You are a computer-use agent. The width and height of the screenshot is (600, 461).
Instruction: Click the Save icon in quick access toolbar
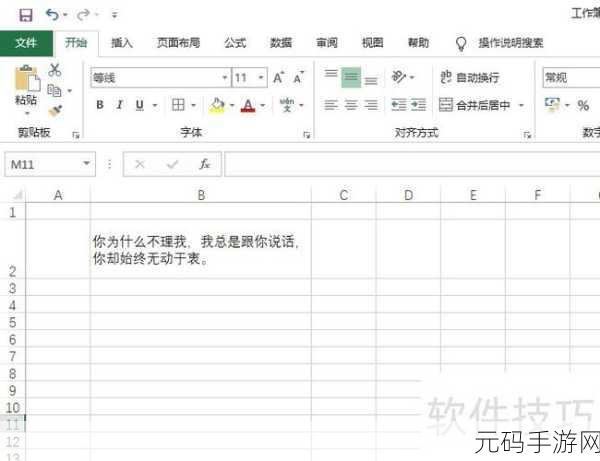pyautogui.click(x=26, y=15)
